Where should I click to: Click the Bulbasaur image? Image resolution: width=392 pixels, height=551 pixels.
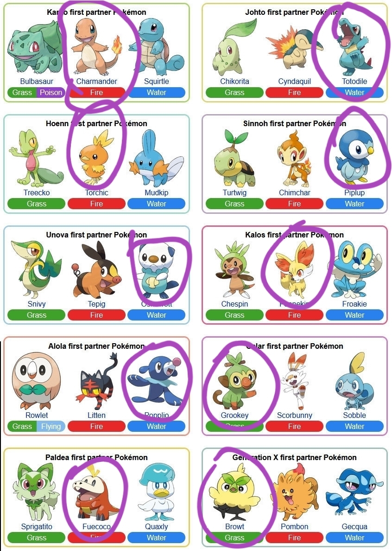36,47
